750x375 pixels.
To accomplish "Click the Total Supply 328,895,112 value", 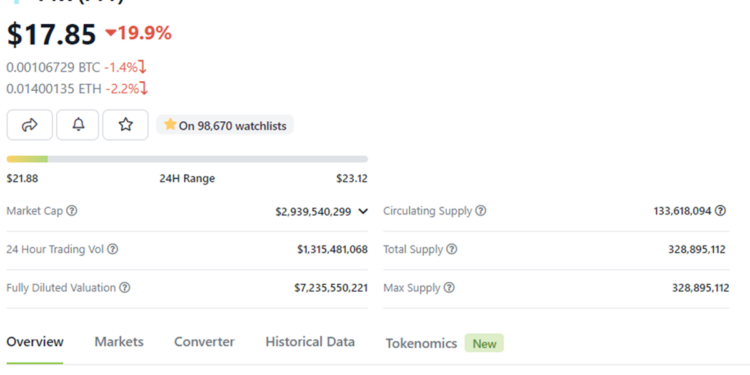I will [697, 249].
